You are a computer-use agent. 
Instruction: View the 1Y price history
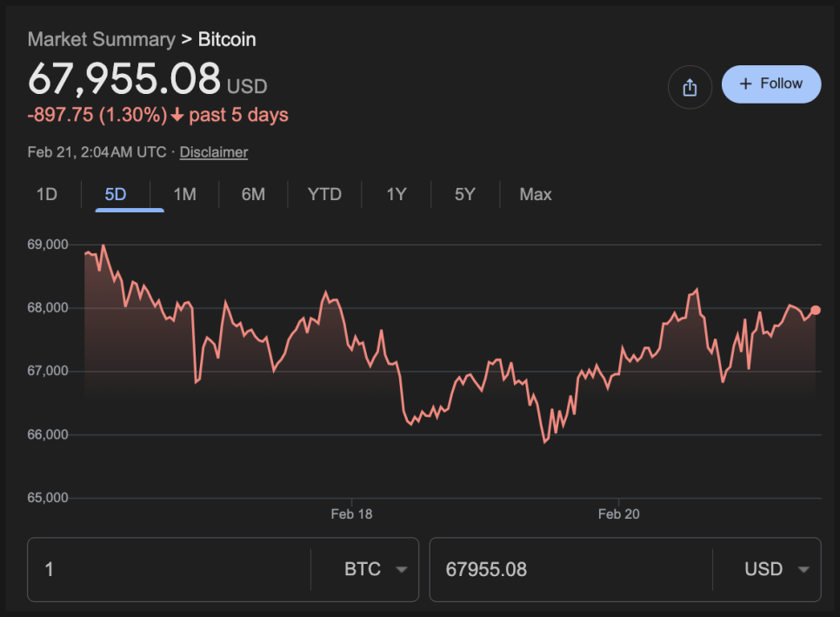(x=397, y=195)
